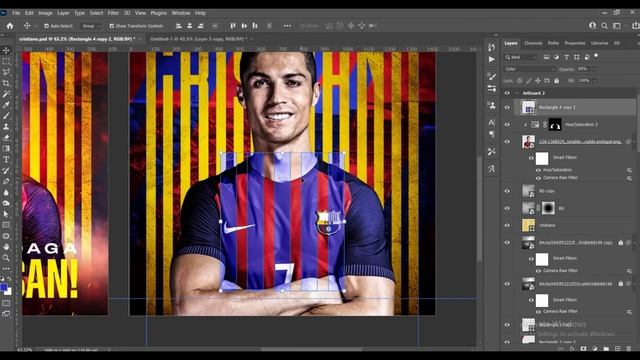Click the align left edges icon

(x=178, y=26)
